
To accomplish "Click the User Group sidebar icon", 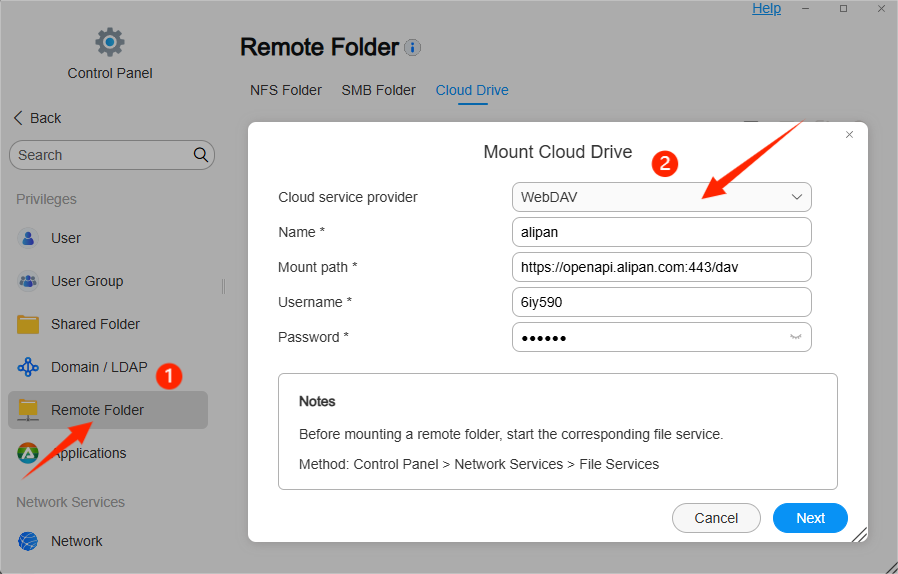I will coord(27,281).
